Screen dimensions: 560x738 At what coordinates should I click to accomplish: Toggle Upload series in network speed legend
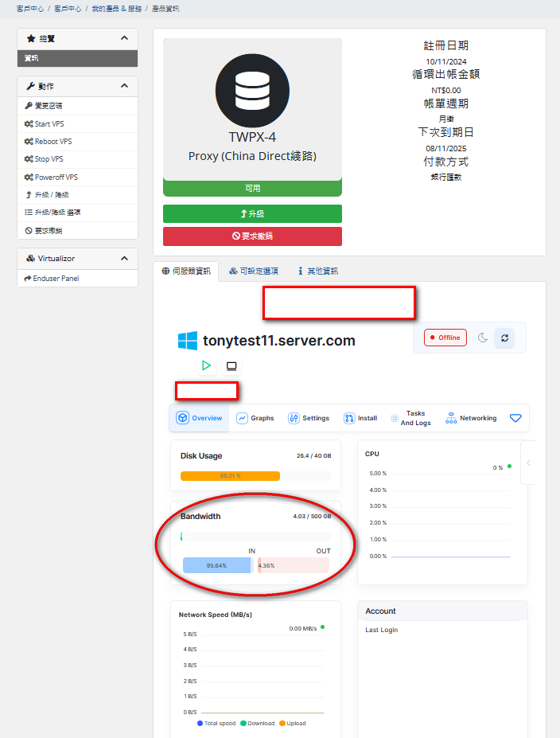291,723
